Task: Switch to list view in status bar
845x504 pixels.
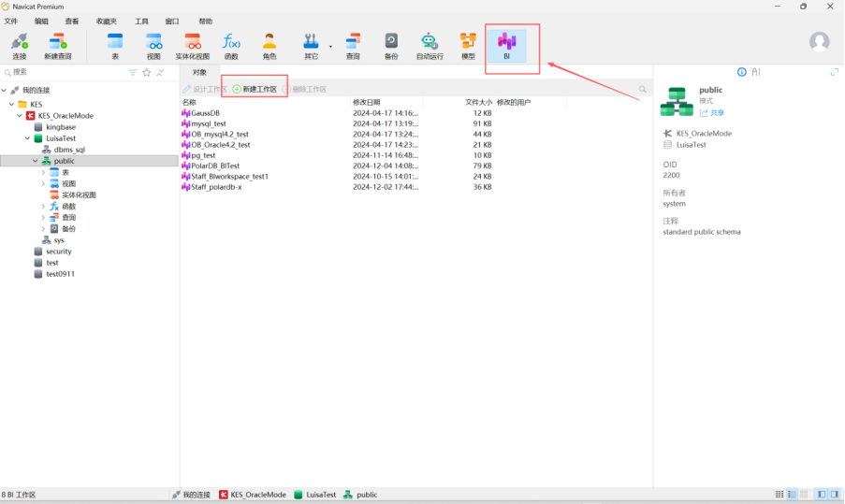Action: [x=792, y=494]
